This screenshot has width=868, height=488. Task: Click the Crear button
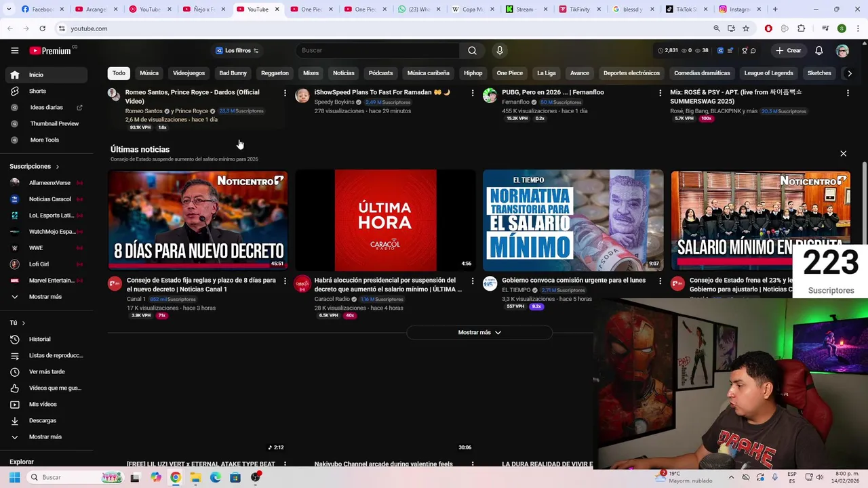789,51
